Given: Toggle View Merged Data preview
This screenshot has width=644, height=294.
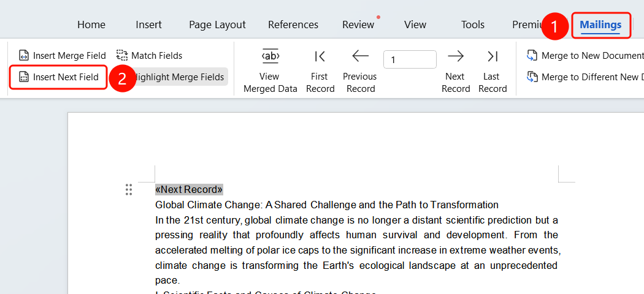Looking at the screenshot, I should click(270, 71).
